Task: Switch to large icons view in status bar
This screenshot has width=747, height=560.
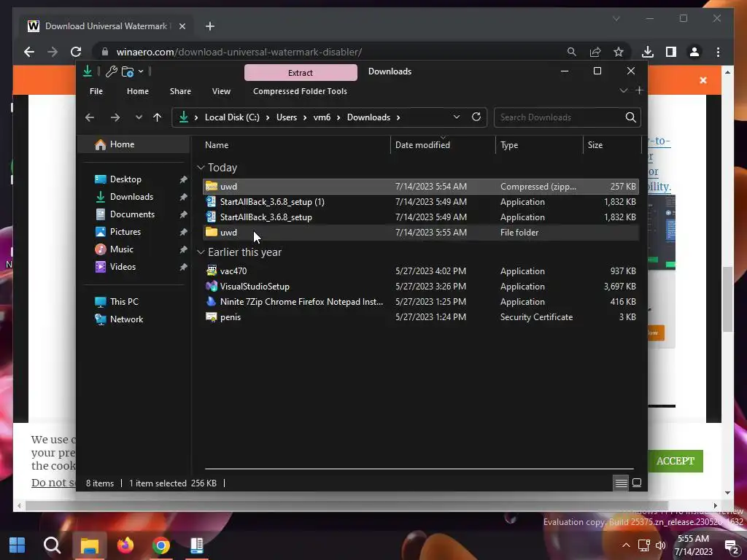Action: (x=636, y=483)
